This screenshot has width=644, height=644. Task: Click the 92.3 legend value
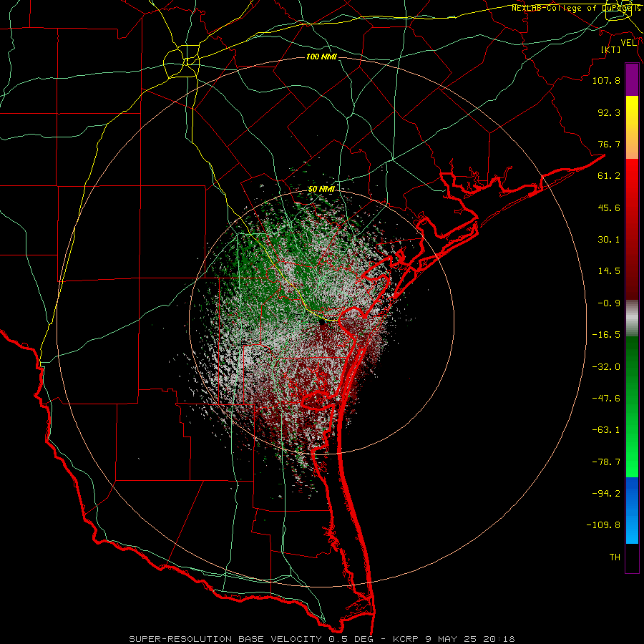click(x=609, y=112)
